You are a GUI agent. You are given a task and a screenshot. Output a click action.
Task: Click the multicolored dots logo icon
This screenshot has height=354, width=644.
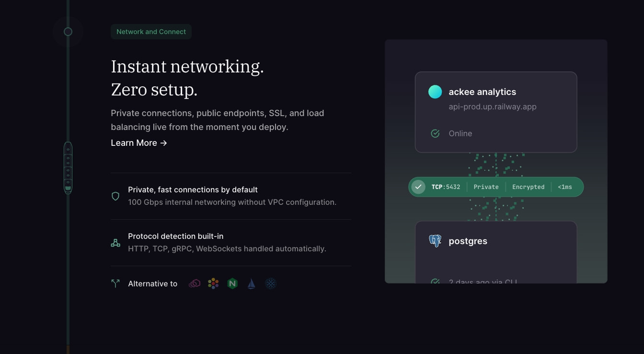[213, 283]
